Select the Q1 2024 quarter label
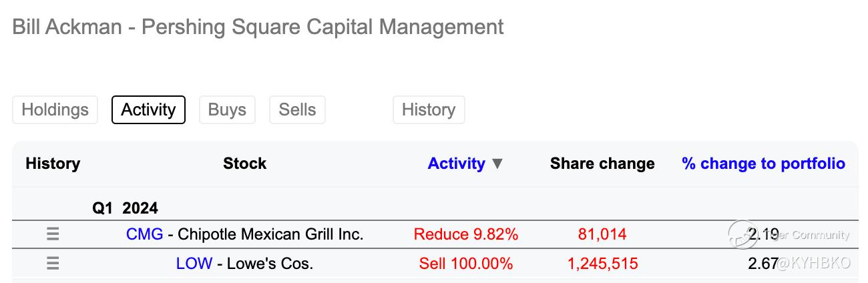 coord(125,208)
